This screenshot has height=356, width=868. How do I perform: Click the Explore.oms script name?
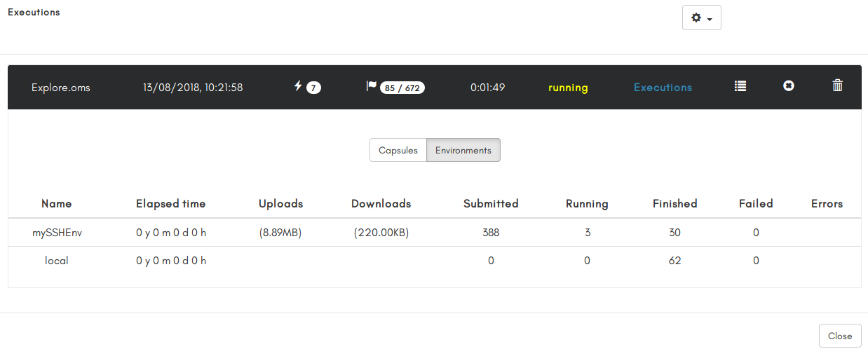(x=61, y=88)
